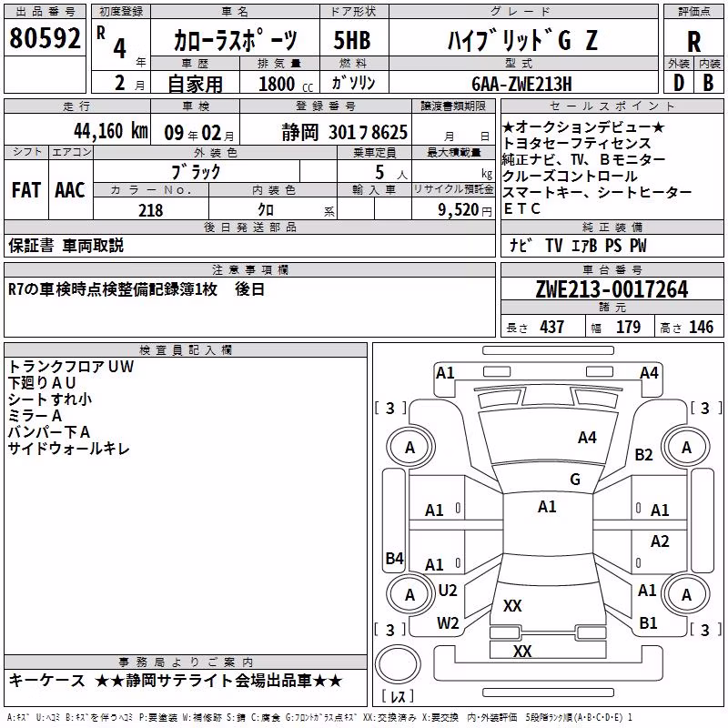The height and width of the screenshot is (728, 728).
Task: Select クルーズコントロール sales point
Action: [x=570, y=176]
